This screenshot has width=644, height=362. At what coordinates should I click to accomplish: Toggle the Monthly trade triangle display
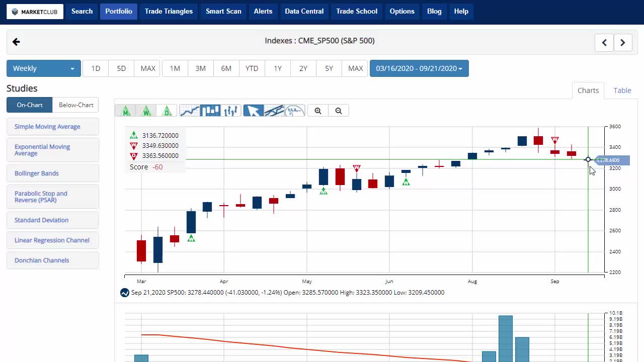pyautogui.click(x=126, y=111)
